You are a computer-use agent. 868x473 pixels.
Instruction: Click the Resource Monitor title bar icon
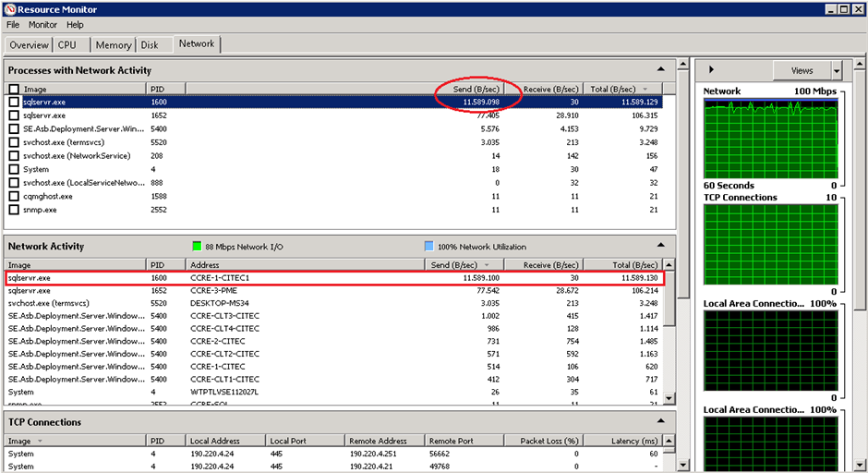(x=10, y=9)
